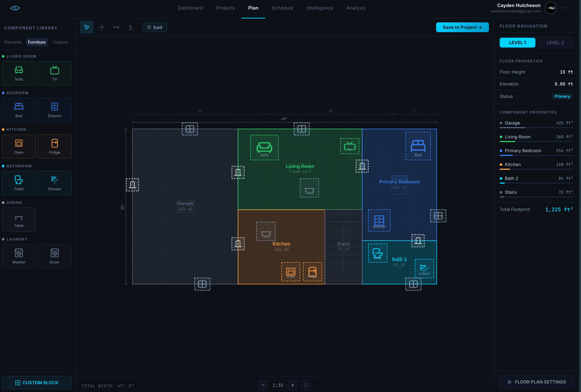The image size is (581, 392).
Task: Switch to LEVEL 2 floor
Action: (555, 42)
